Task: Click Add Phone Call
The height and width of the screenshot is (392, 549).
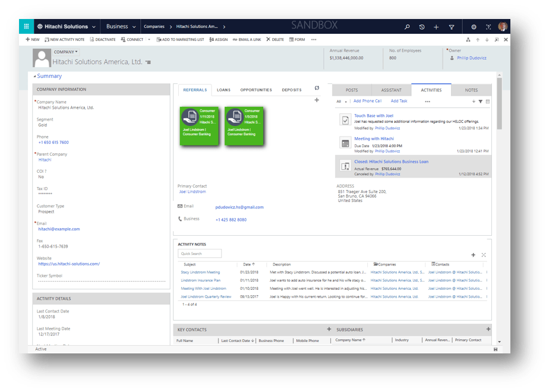Action: click(x=367, y=101)
